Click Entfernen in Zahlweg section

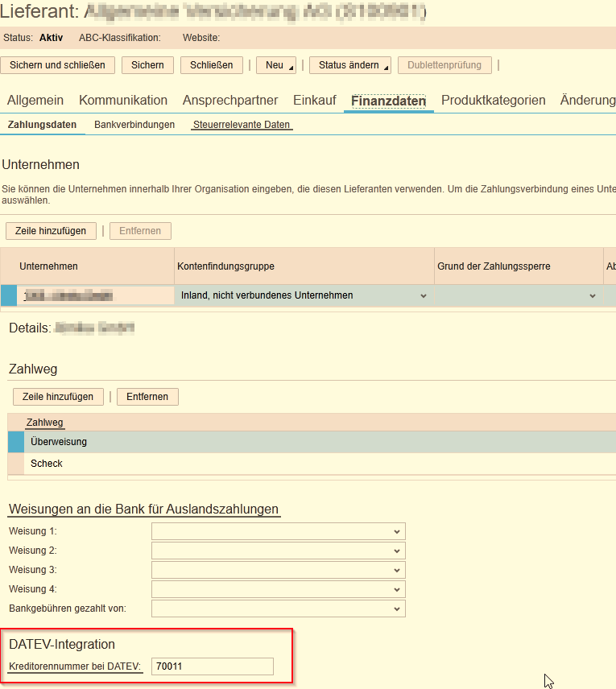(x=147, y=397)
